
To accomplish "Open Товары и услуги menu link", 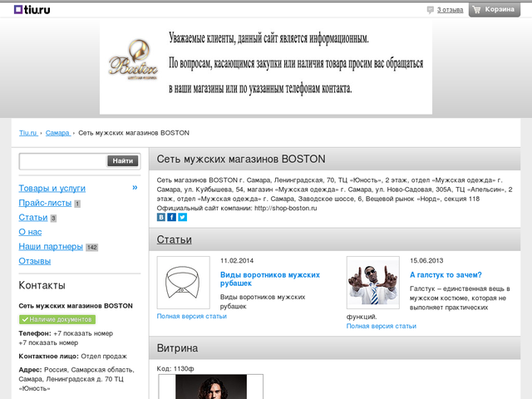I will tap(52, 189).
